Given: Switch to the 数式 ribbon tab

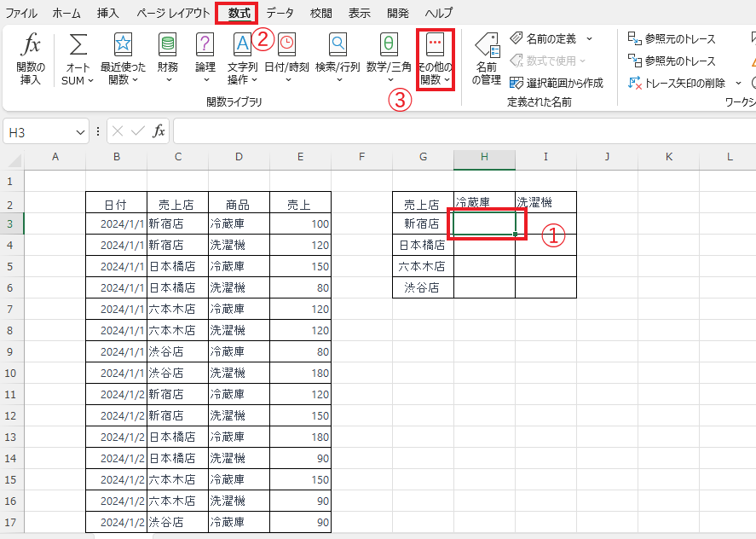Looking at the screenshot, I should pyautogui.click(x=239, y=13).
